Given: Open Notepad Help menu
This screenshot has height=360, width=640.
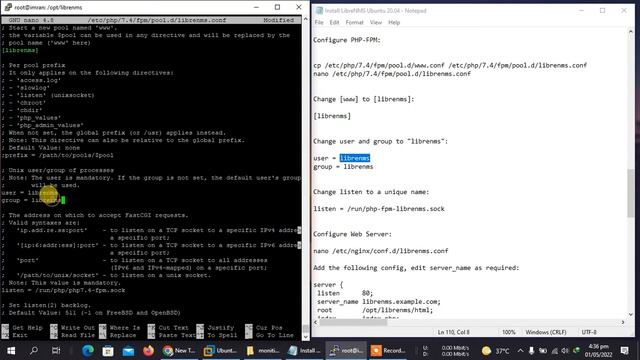Looking at the screenshot, I should coord(394,22).
